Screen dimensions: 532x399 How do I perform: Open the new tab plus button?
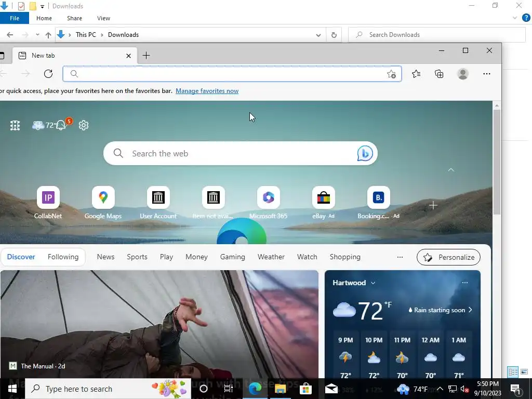pyautogui.click(x=146, y=56)
